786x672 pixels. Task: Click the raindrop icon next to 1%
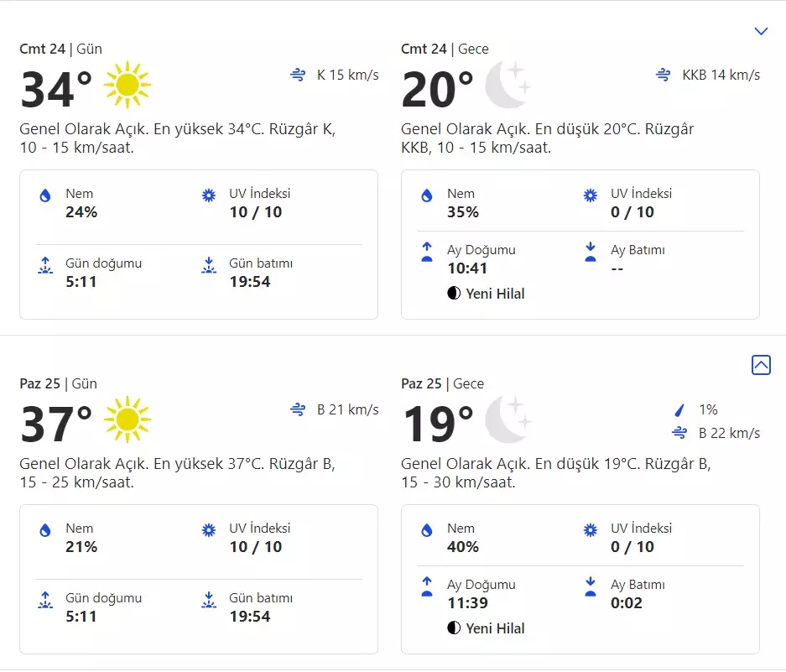(679, 410)
